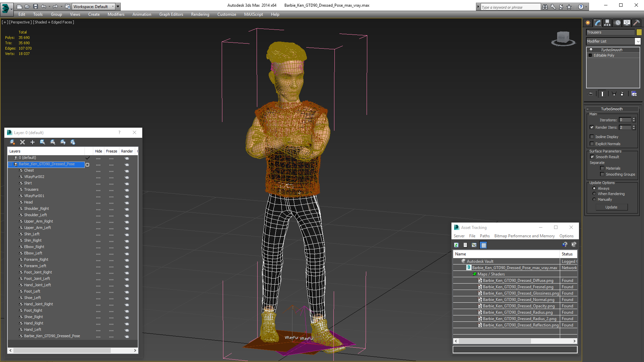Click the Project Folder icon beside the workspace selector

[x=68, y=6]
